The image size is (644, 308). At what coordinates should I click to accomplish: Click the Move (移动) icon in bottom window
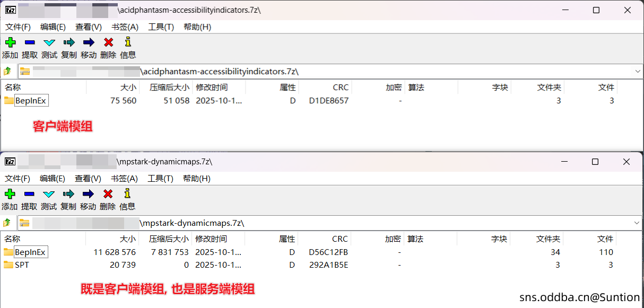coord(88,194)
